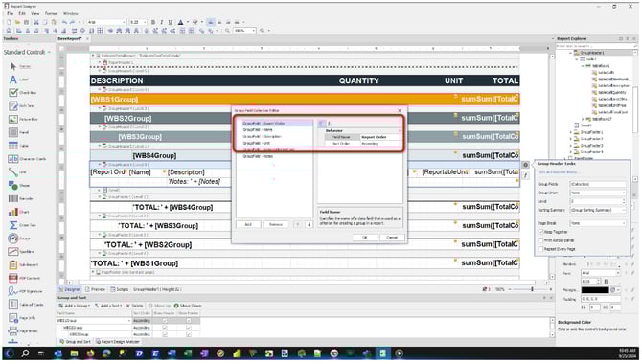Click OK in Group Field Collection Editor

[364, 238]
